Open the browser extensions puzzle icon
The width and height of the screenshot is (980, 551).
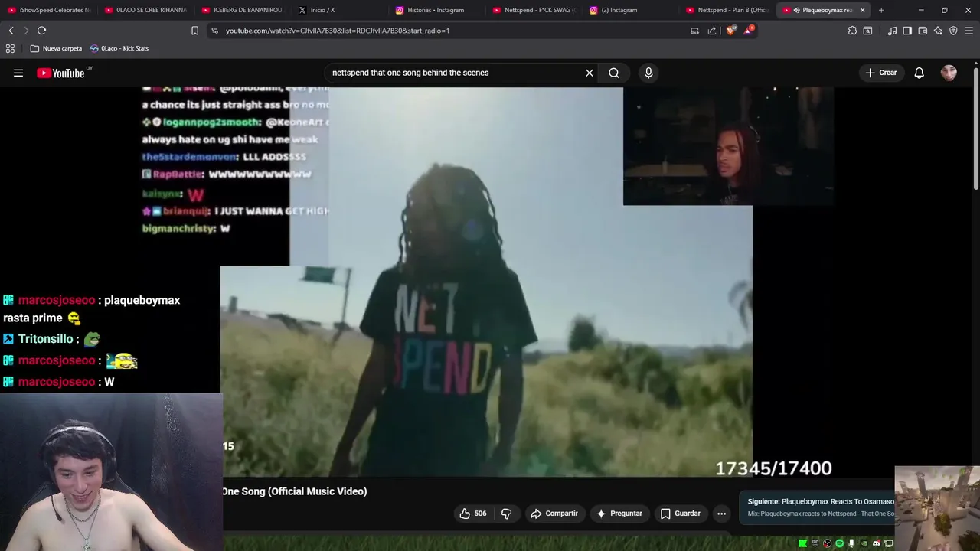click(852, 31)
